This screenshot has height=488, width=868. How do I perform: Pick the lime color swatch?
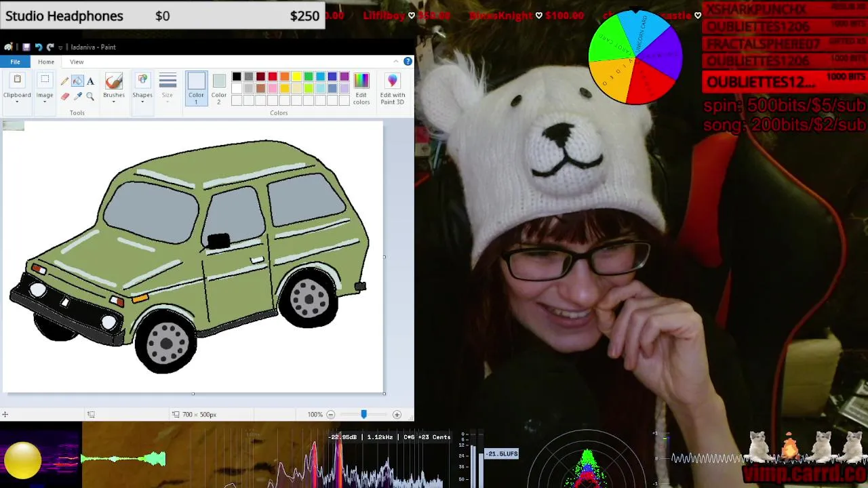[309, 89]
